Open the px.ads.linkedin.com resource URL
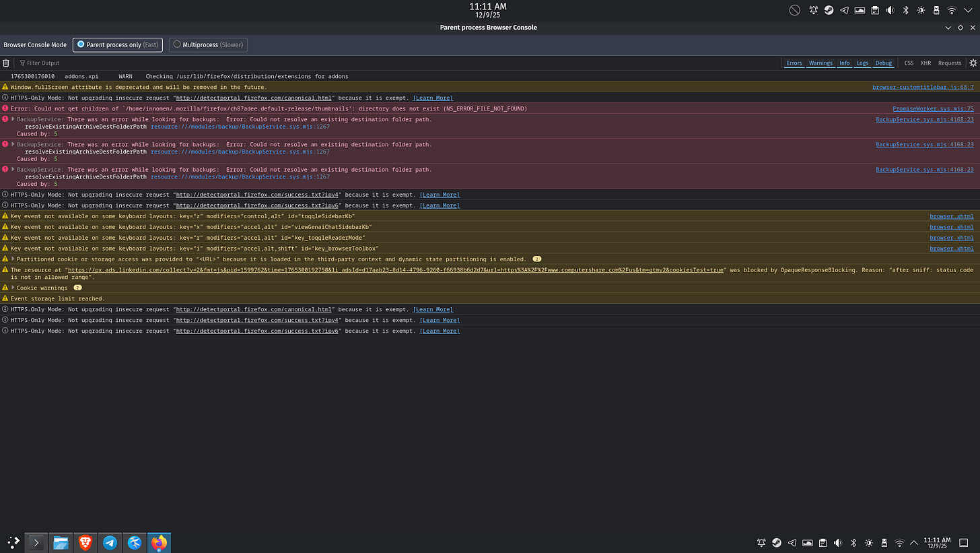980x553 pixels. click(x=394, y=269)
